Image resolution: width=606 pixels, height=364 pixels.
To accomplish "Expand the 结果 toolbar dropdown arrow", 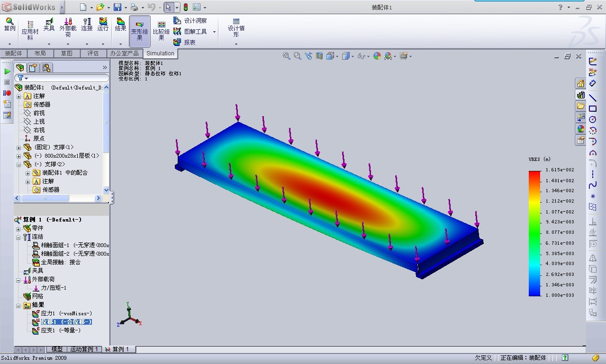I will click(121, 44).
